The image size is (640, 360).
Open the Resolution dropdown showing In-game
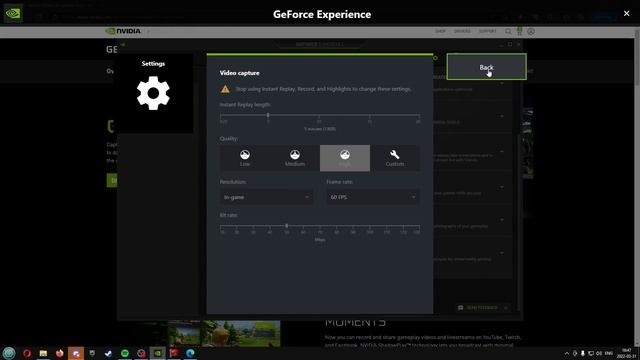point(267,197)
